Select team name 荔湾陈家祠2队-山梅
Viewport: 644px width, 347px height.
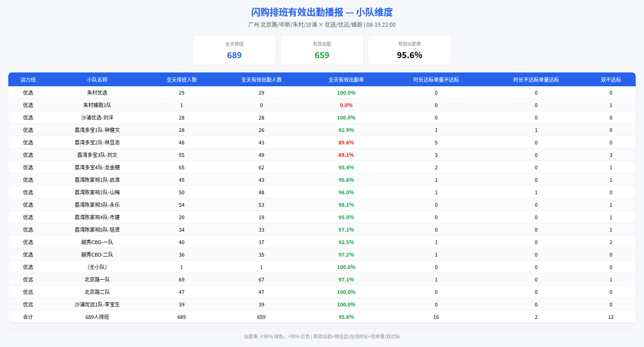97,192
